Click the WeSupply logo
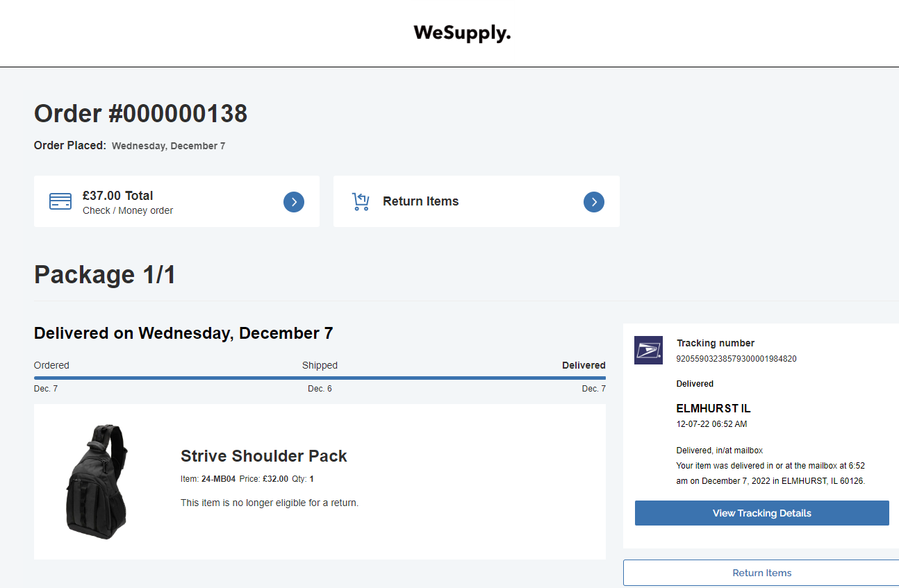The width and height of the screenshot is (899, 588). pyautogui.click(x=462, y=33)
